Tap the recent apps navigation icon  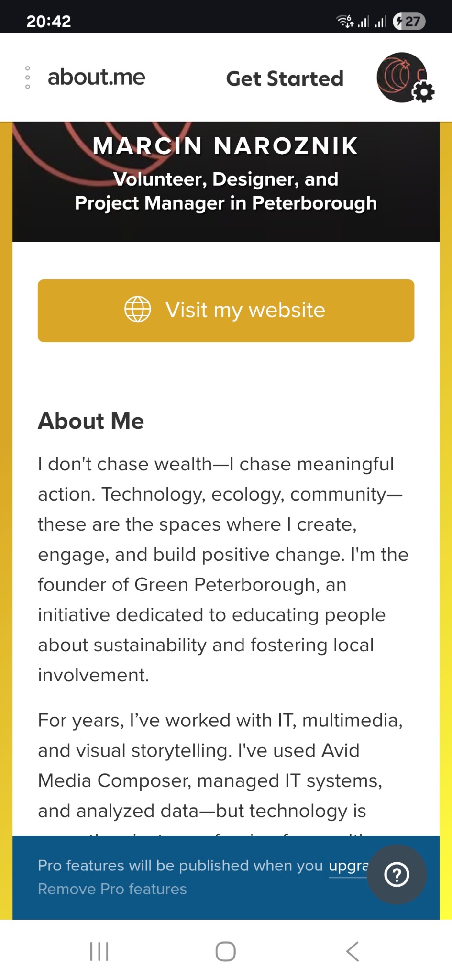pos(99,951)
